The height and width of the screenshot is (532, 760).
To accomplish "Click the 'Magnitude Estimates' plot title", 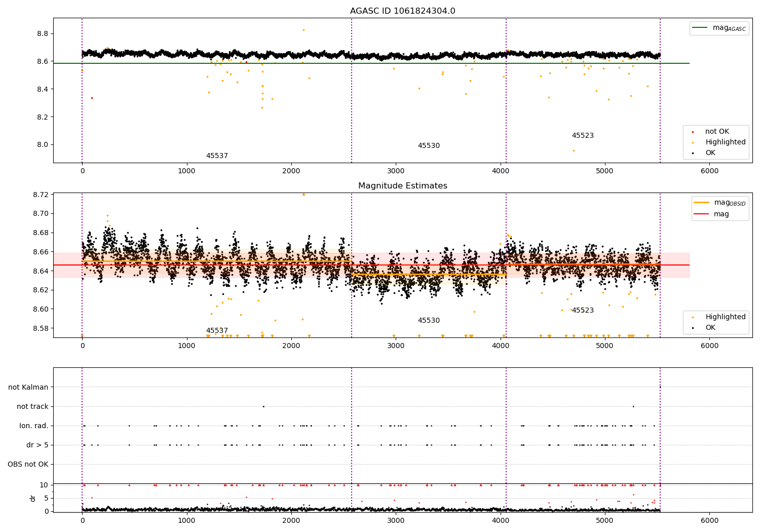I will tap(402, 186).
